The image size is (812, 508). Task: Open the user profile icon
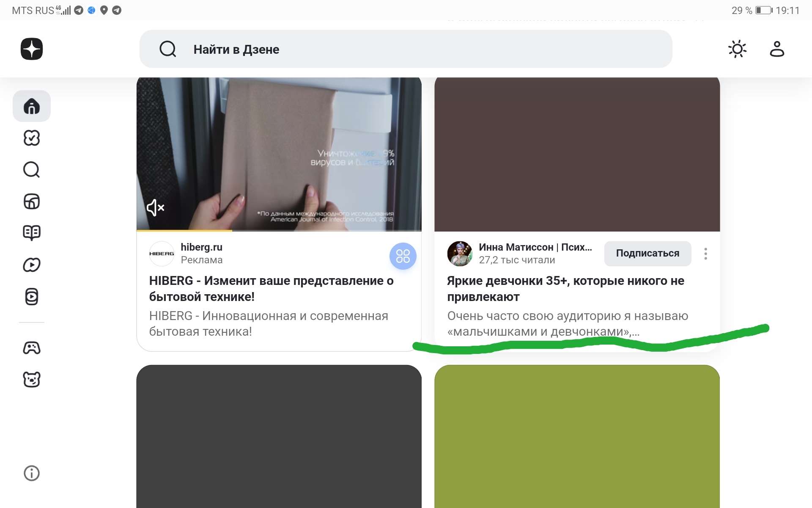pyautogui.click(x=776, y=49)
